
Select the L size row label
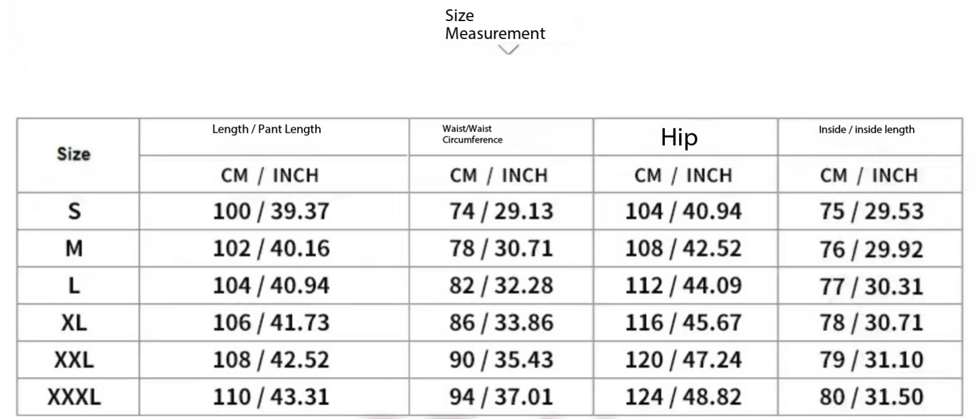pyautogui.click(x=74, y=286)
